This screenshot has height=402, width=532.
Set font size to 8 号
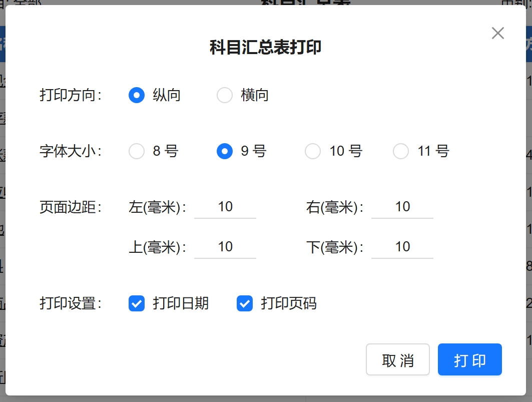[137, 151]
